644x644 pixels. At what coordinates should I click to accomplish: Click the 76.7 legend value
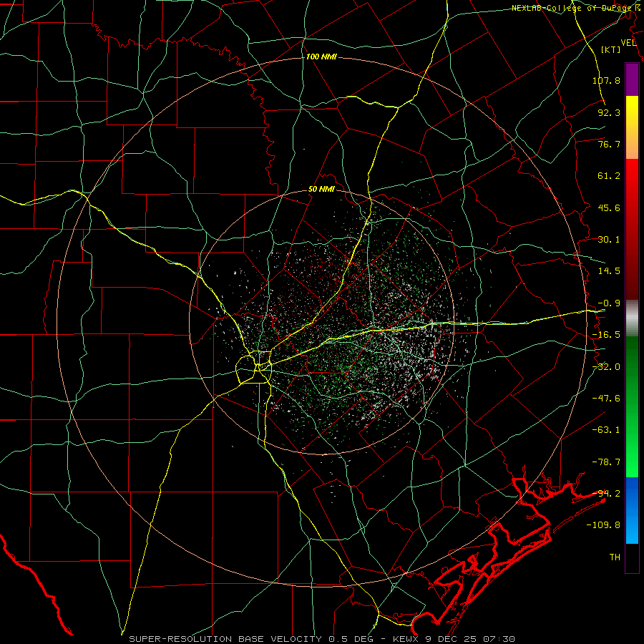click(x=609, y=144)
